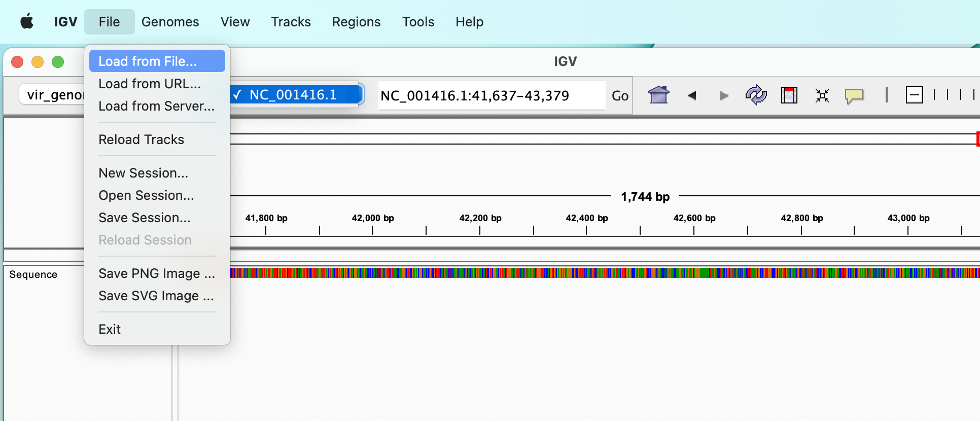
Task: Open the File menu in menu bar
Action: [x=110, y=22]
